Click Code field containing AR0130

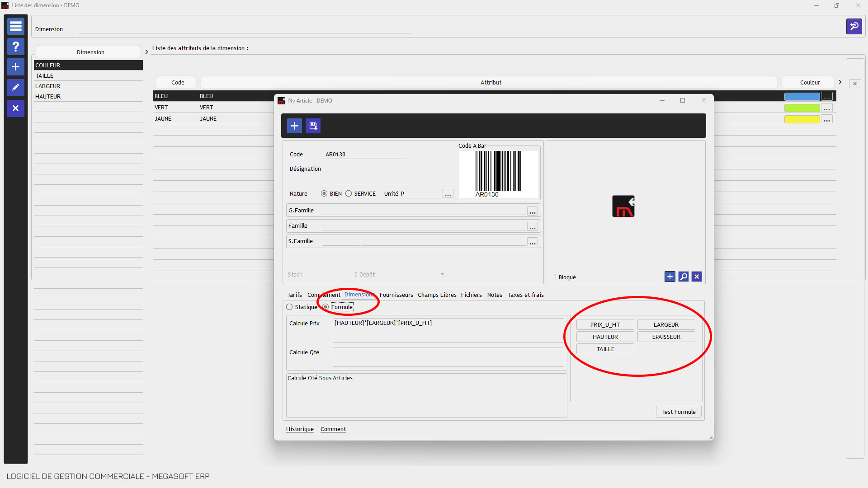coord(364,154)
